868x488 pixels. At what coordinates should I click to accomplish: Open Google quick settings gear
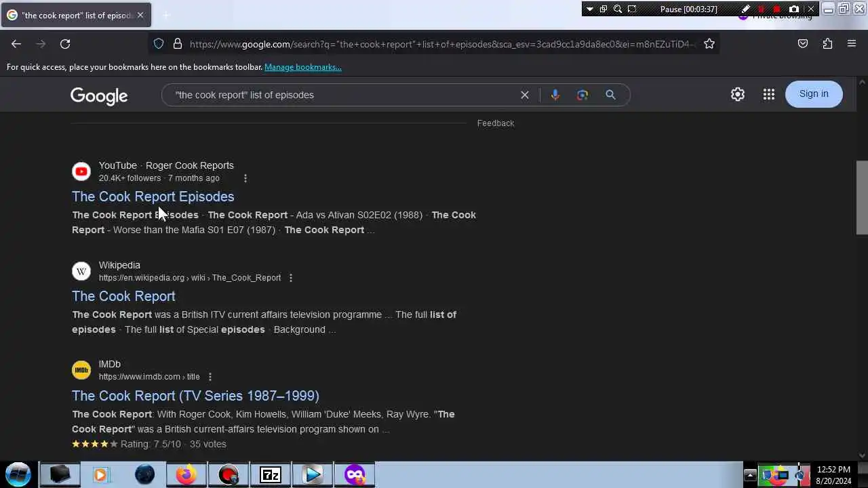click(x=738, y=95)
